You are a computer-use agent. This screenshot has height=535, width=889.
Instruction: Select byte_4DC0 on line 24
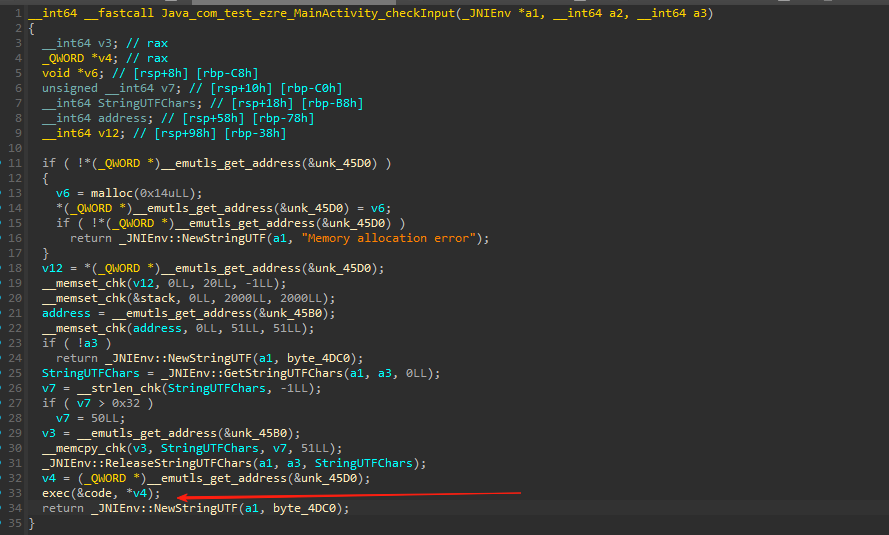pos(319,358)
